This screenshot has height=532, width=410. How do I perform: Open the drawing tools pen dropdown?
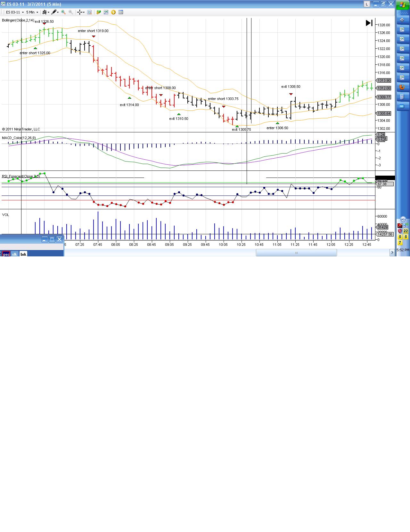click(55, 12)
